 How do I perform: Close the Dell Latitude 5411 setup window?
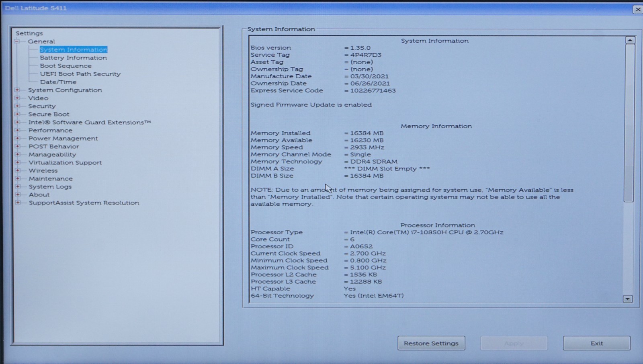(638, 9)
